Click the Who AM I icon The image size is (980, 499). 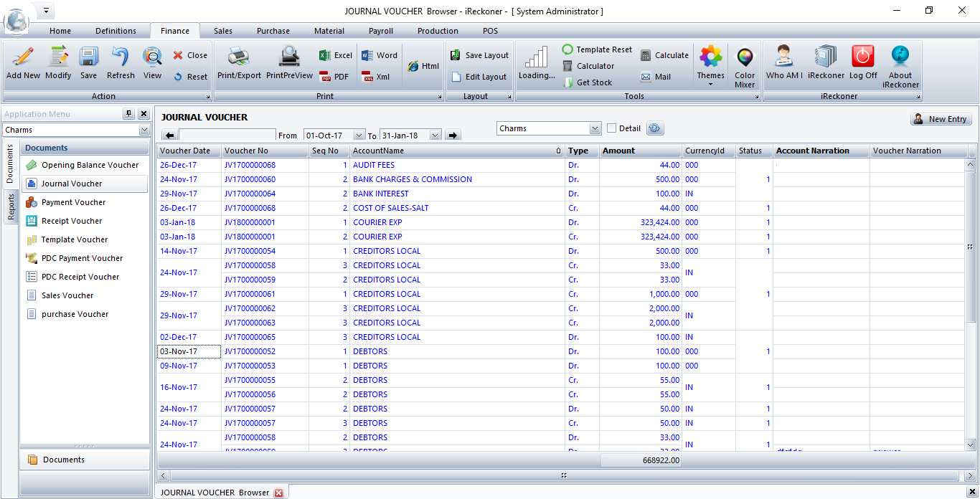(x=784, y=57)
